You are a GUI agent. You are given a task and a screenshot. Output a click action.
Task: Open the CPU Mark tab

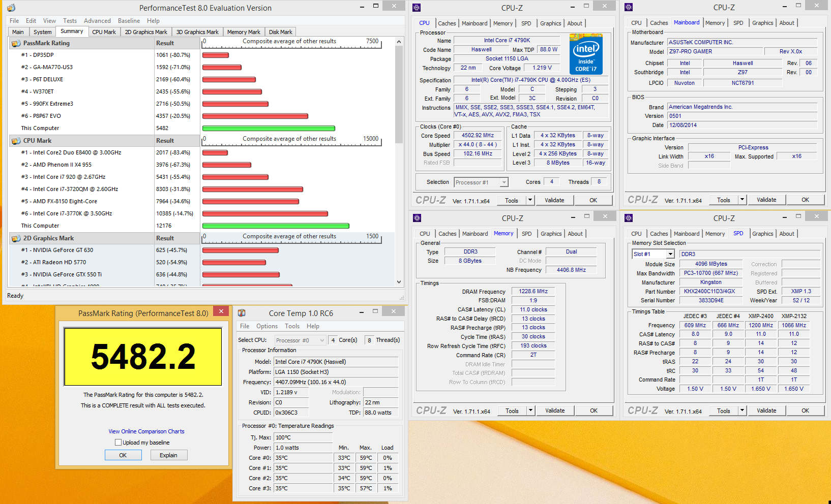point(104,32)
